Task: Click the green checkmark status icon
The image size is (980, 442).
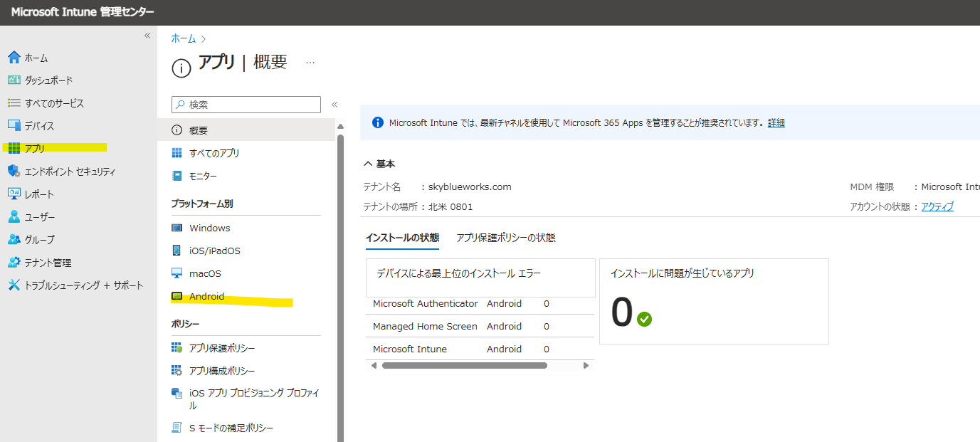Action: 644,319
